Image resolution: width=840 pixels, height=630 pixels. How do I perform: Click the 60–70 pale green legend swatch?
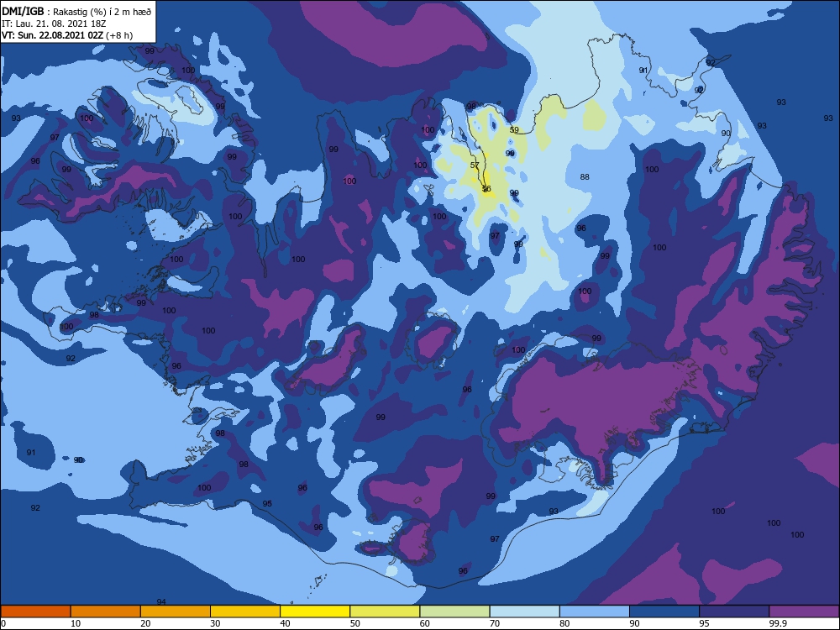pos(454,612)
